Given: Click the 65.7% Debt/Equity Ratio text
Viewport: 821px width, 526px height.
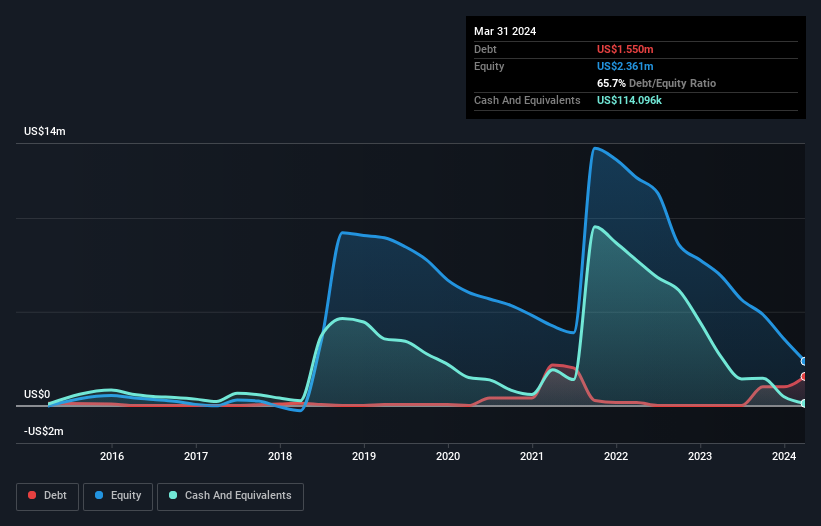Looking at the screenshot, I should 657,83.
